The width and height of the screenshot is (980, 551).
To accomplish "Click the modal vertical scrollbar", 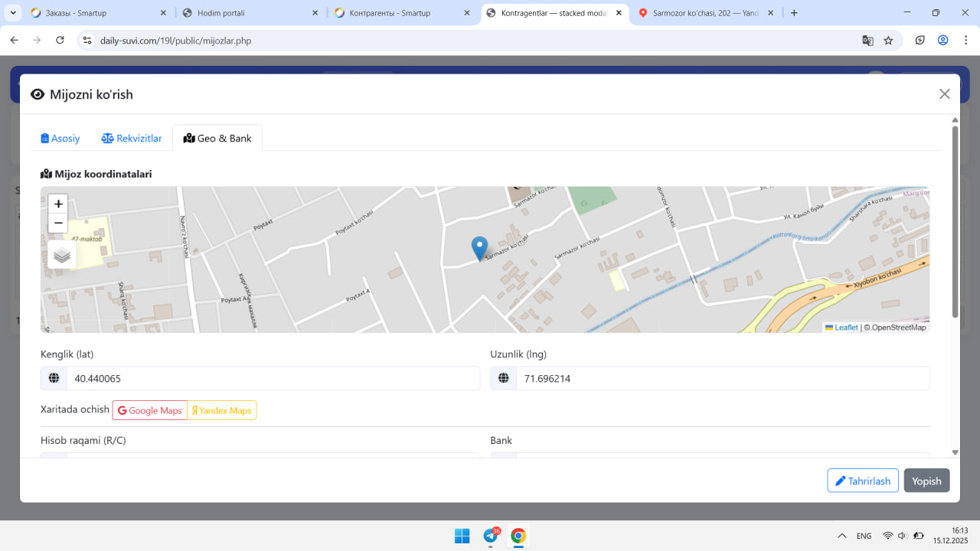I will coord(955,222).
